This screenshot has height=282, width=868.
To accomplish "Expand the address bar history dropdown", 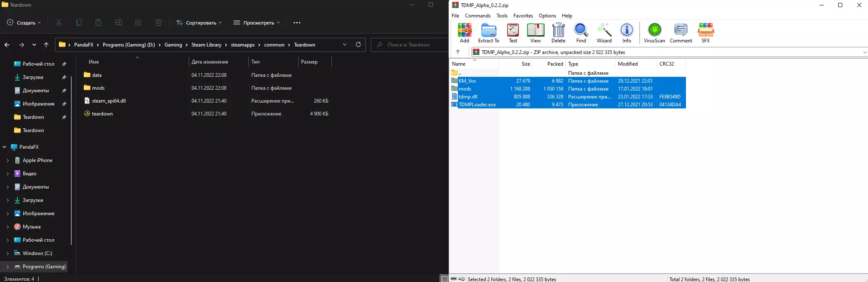I will pyautogui.click(x=344, y=44).
